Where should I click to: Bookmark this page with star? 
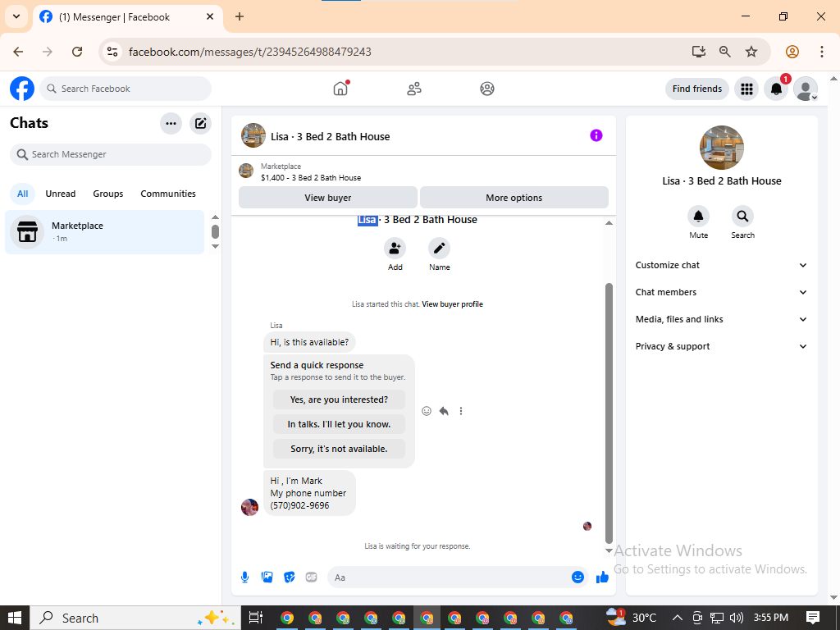coord(751,52)
